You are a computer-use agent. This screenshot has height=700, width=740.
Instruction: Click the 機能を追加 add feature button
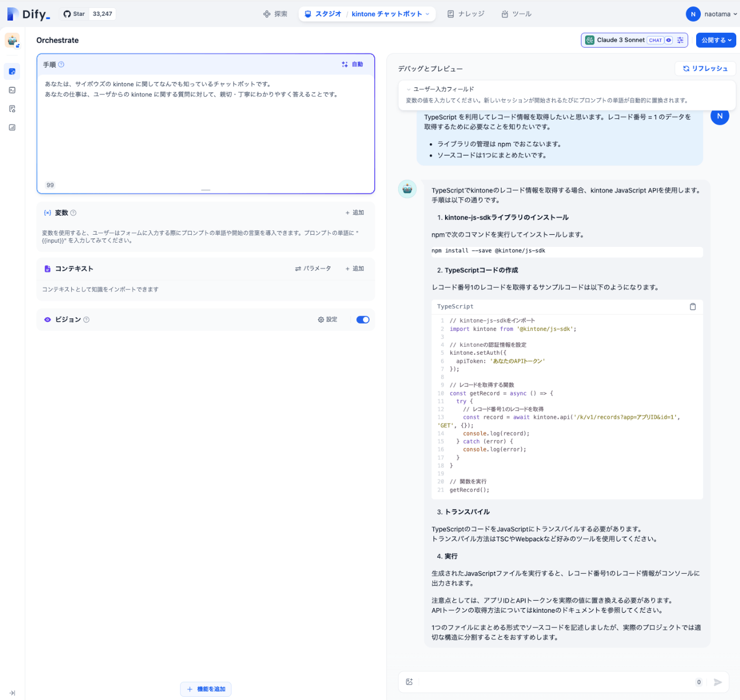[x=206, y=689]
